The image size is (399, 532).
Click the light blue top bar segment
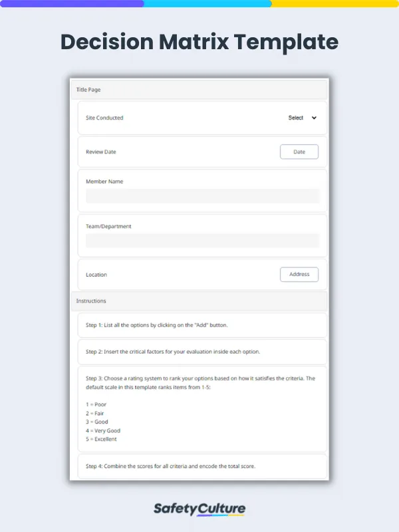click(207, 3)
